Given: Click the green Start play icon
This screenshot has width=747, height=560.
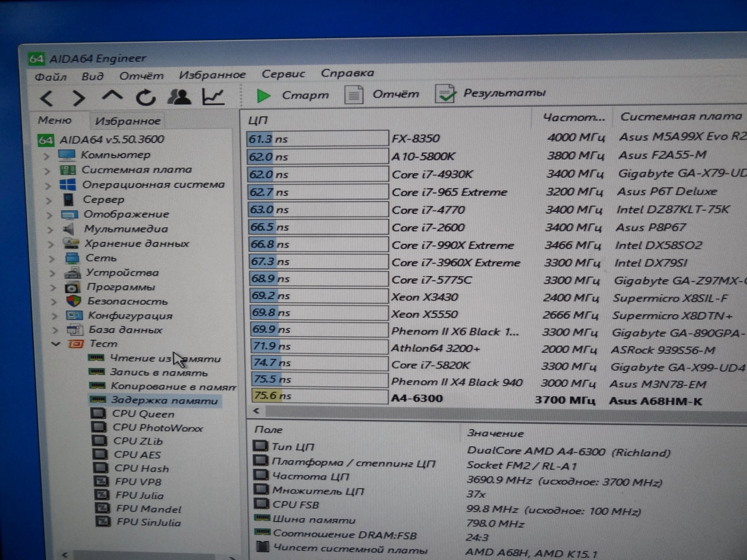Looking at the screenshot, I should tap(263, 96).
